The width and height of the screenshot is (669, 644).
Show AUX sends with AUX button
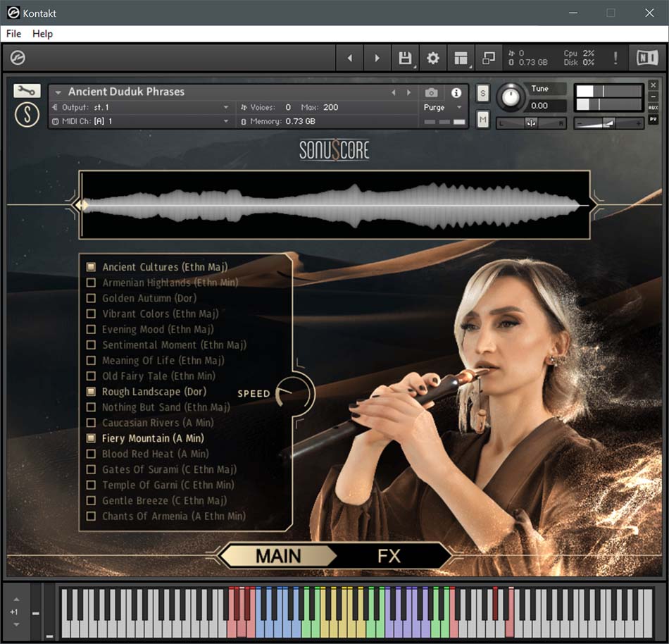click(x=653, y=108)
